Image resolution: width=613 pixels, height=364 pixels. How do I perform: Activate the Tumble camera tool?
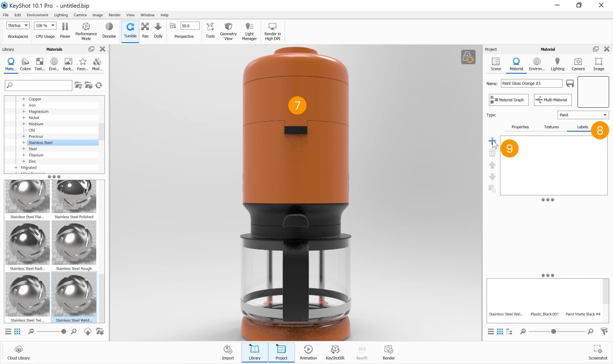click(130, 30)
